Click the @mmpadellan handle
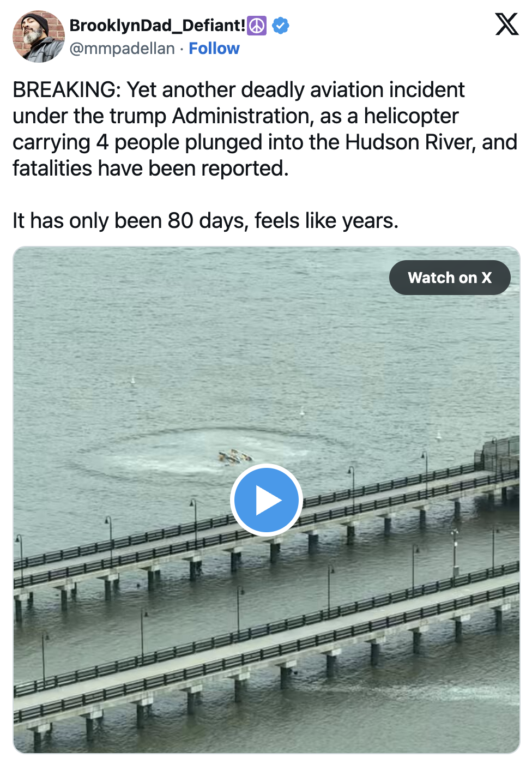The width and height of the screenshot is (532, 758). [122, 49]
